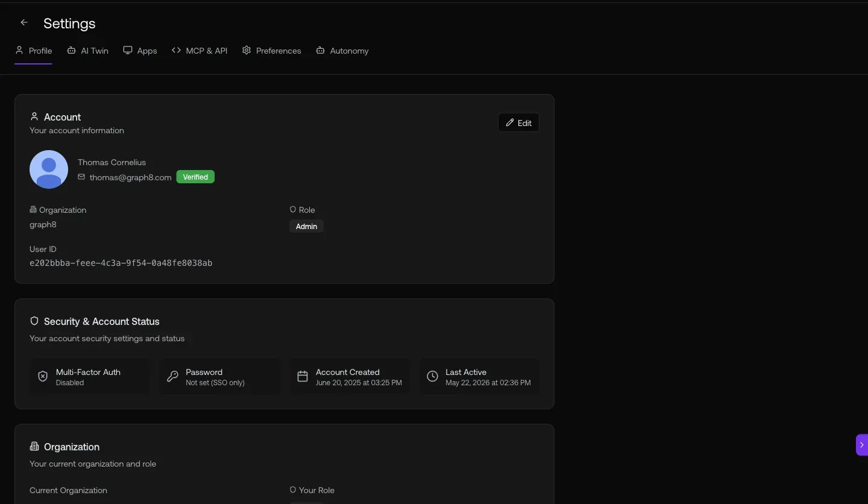Go back using the arrow beside Settings
Screen dimensions: 868x504
click(24, 23)
